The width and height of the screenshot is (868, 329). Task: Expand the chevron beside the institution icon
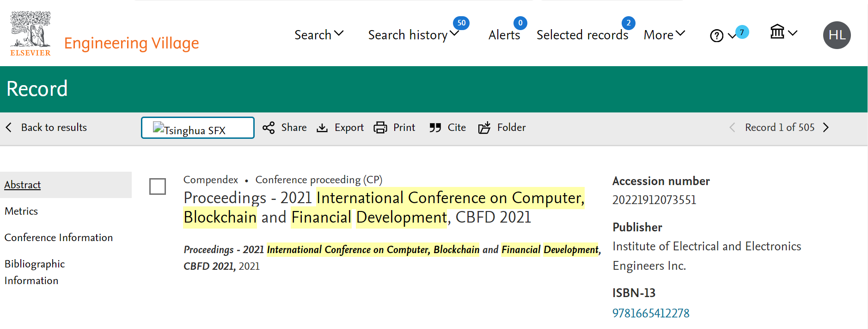[x=793, y=33]
